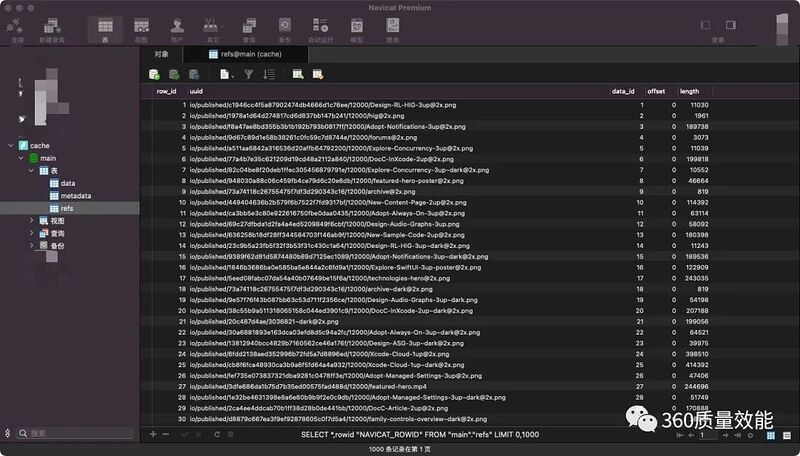Click the sort records icon

pyautogui.click(x=269, y=74)
